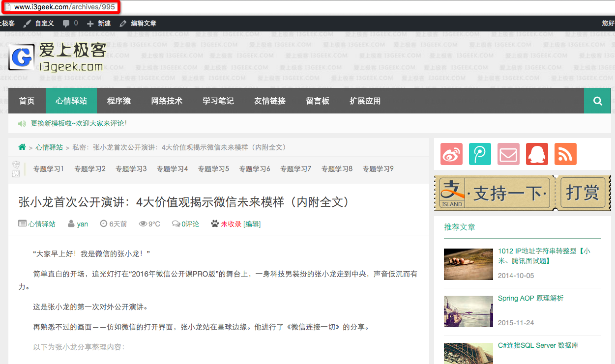Click the browser address bar URL
The height and width of the screenshot is (364, 615).
pos(64,7)
